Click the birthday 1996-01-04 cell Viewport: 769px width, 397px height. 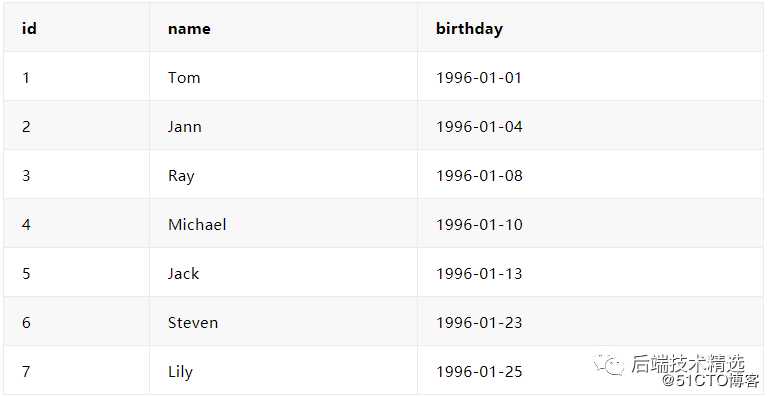point(590,126)
